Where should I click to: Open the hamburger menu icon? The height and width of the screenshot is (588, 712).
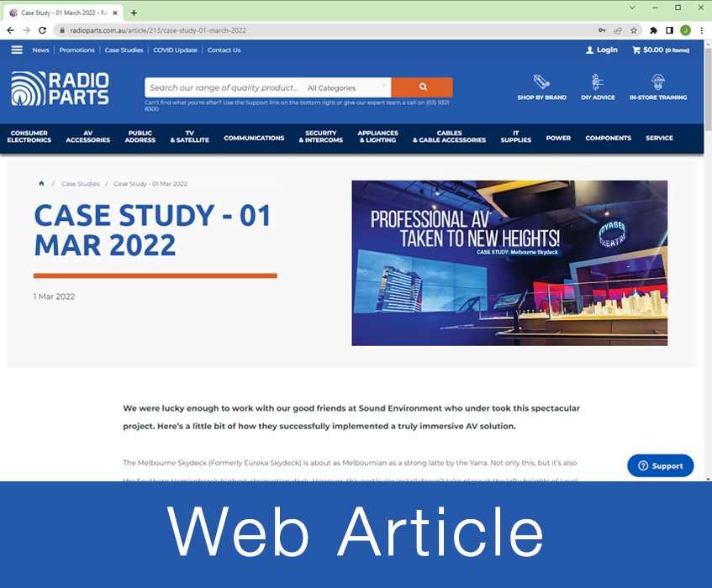pyautogui.click(x=17, y=50)
